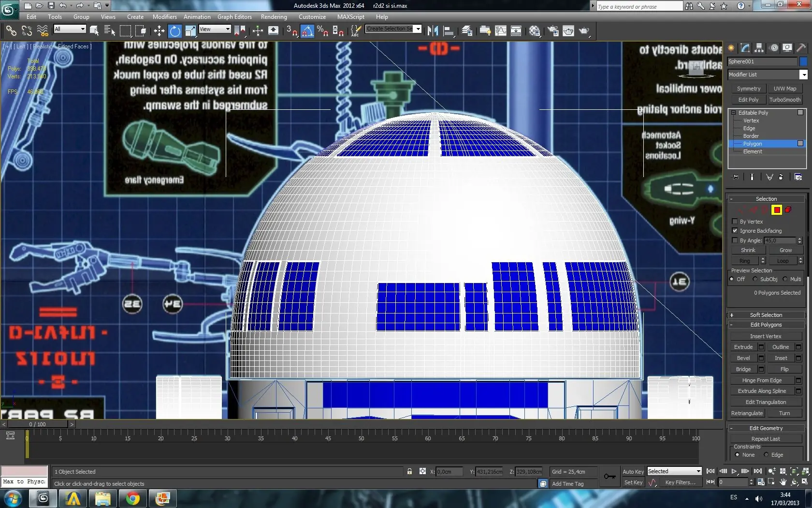Open the Edit menu
The height and width of the screenshot is (508, 812).
click(x=31, y=17)
